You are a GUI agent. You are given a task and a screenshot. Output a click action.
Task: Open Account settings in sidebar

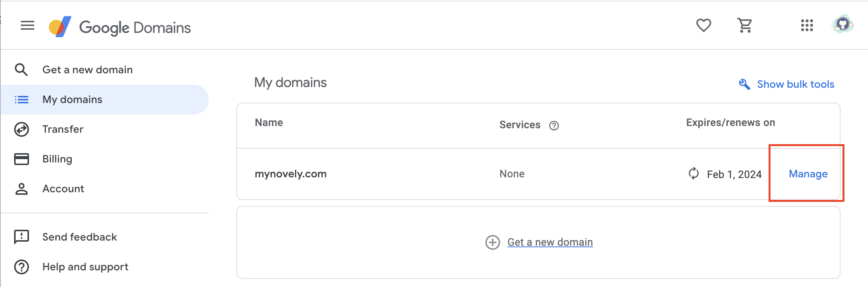63,189
